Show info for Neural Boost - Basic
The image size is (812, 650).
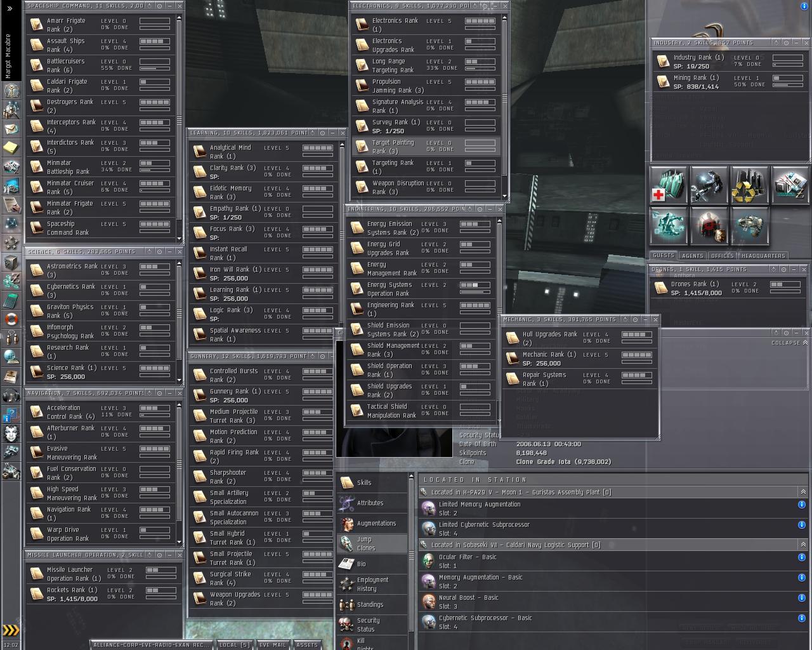pos(802,598)
